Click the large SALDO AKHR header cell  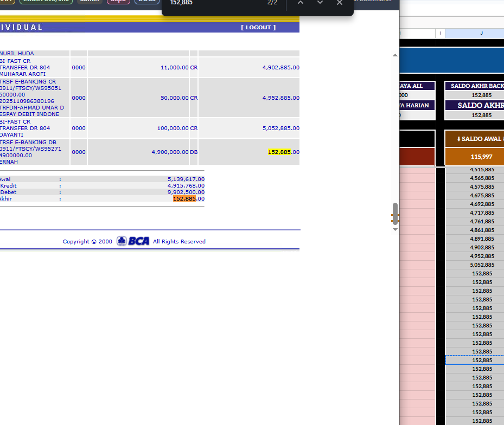474,105
